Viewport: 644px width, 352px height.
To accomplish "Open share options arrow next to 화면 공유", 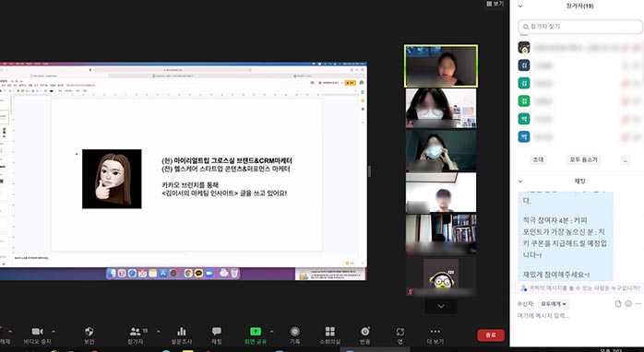I will (271, 332).
